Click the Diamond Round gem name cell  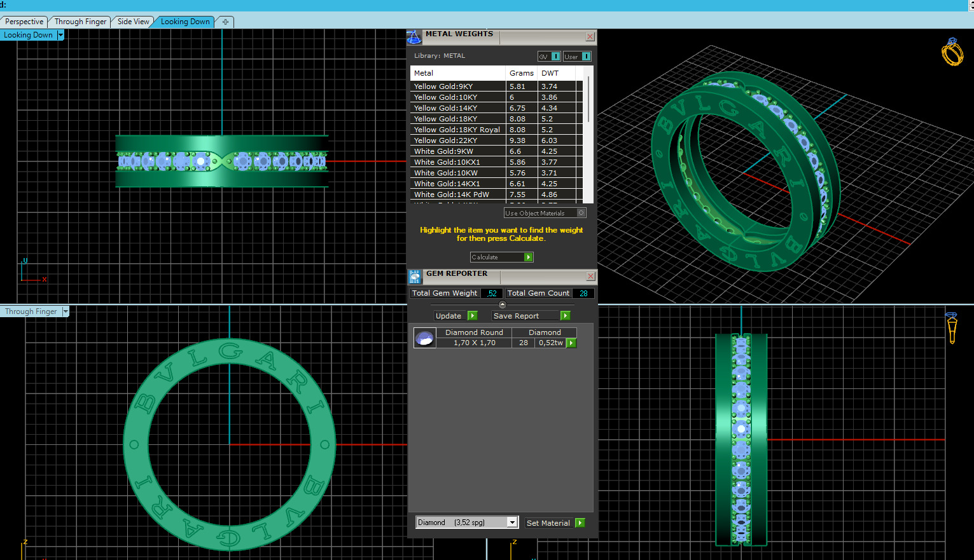pyautogui.click(x=474, y=332)
